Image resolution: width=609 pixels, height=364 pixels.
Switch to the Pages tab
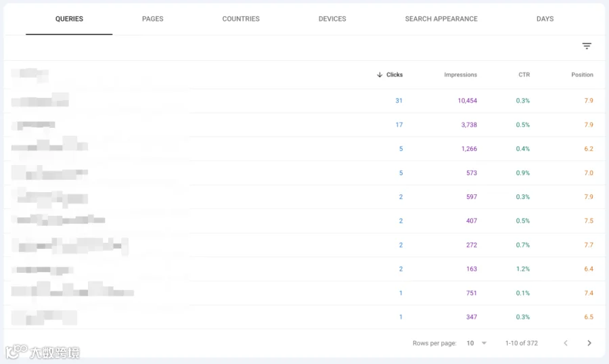coord(153,19)
